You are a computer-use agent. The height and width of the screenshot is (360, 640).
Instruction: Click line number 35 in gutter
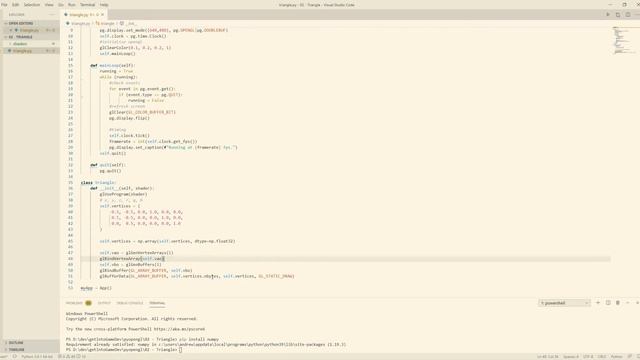[x=71, y=182]
